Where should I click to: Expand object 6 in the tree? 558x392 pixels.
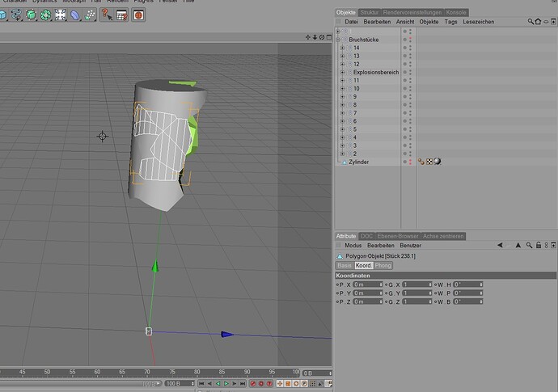click(x=342, y=121)
